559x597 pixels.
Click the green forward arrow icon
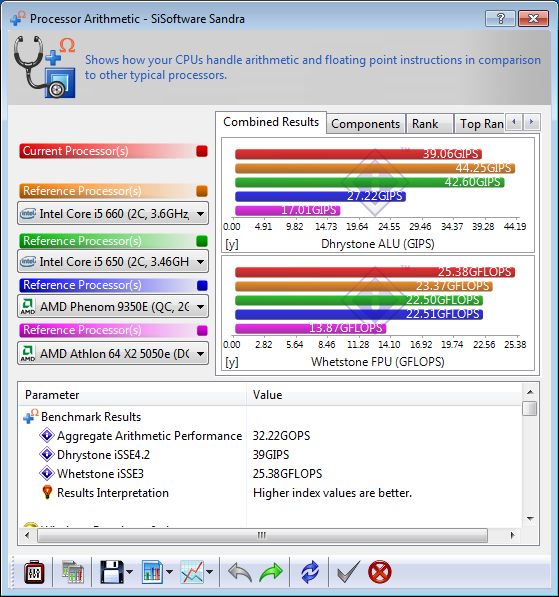click(271, 573)
